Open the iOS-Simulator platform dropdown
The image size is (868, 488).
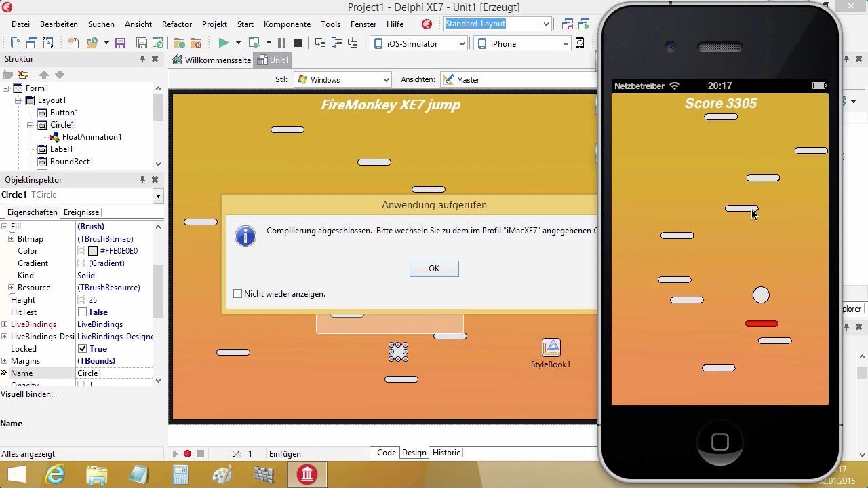click(x=462, y=43)
